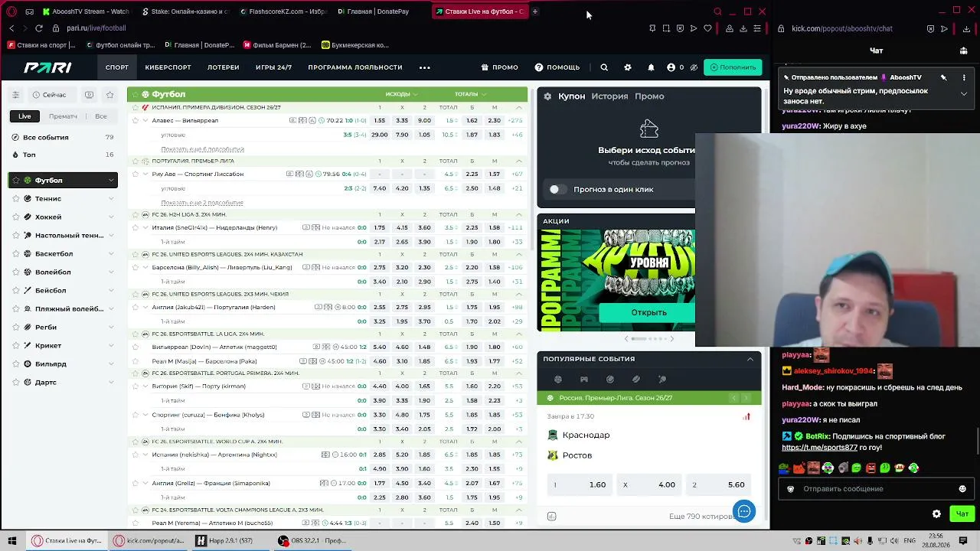Collapse the Испания Примера Дивизион league
Viewport: 980px width, 551px height.
point(519,108)
